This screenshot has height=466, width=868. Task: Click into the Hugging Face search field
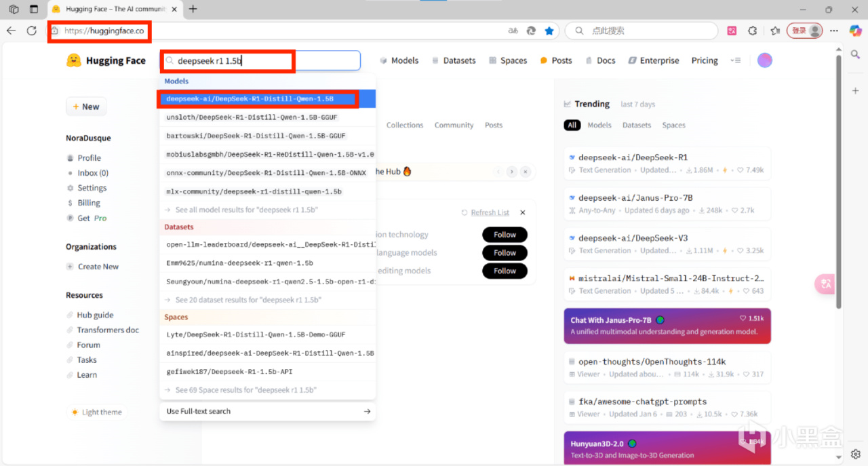(260, 60)
